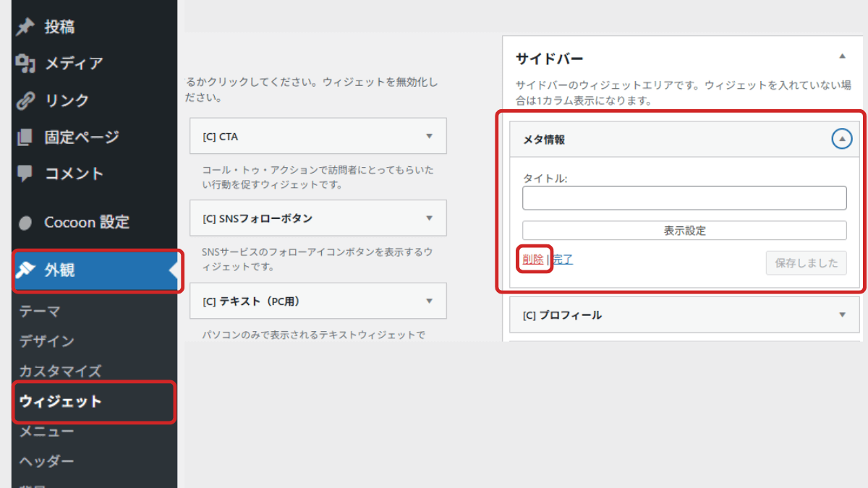Select the [C] SNSフォローボタン widget title
This screenshot has width=868, height=488.
pyautogui.click(x=258, y=218)
